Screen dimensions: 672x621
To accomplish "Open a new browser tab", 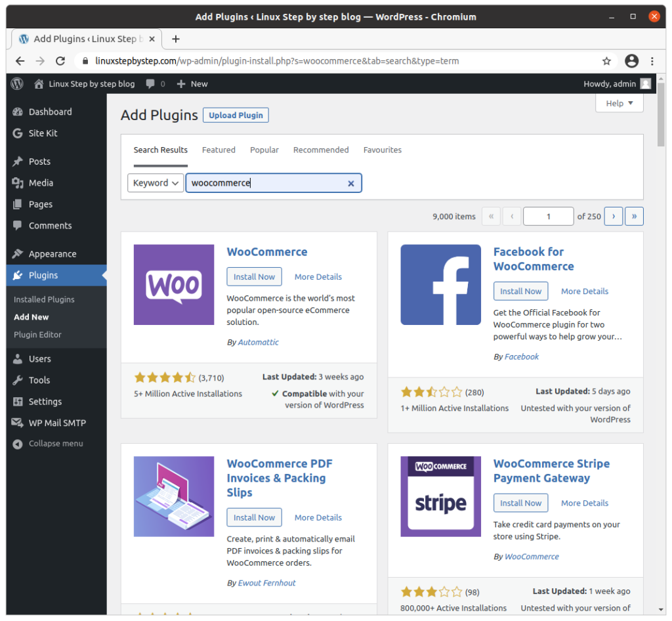I will [176, 39].
